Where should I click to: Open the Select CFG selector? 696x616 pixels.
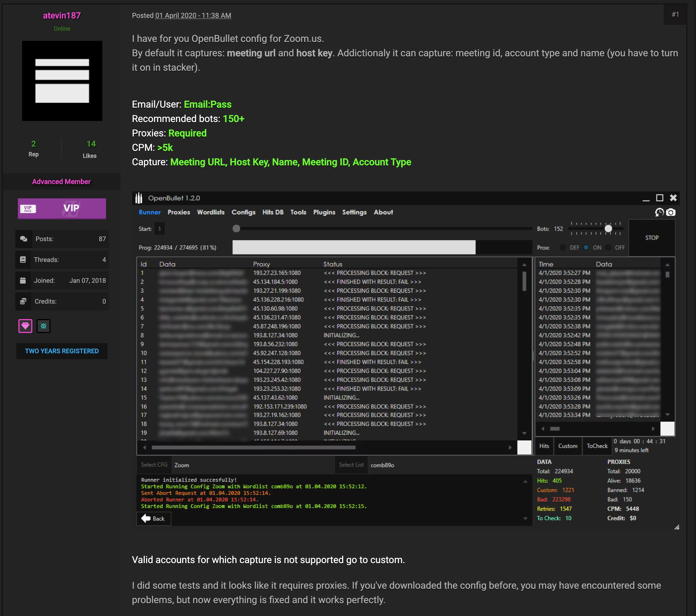(x=154, y=465)
